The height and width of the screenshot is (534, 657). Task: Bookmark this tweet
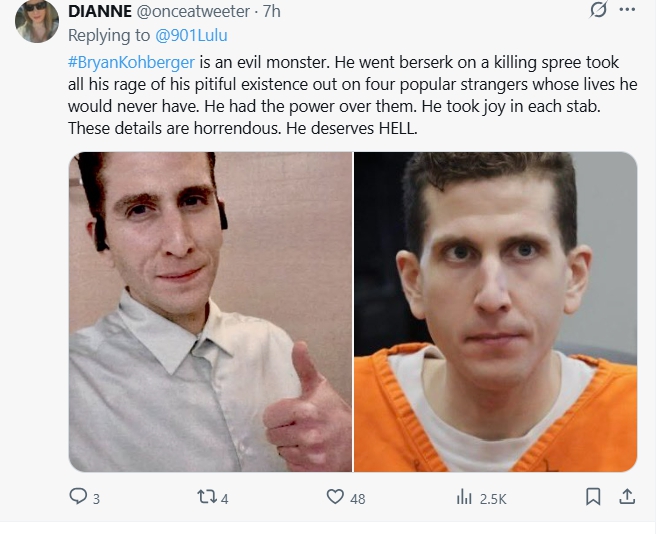pyautogui.click(x=593, y=497)
